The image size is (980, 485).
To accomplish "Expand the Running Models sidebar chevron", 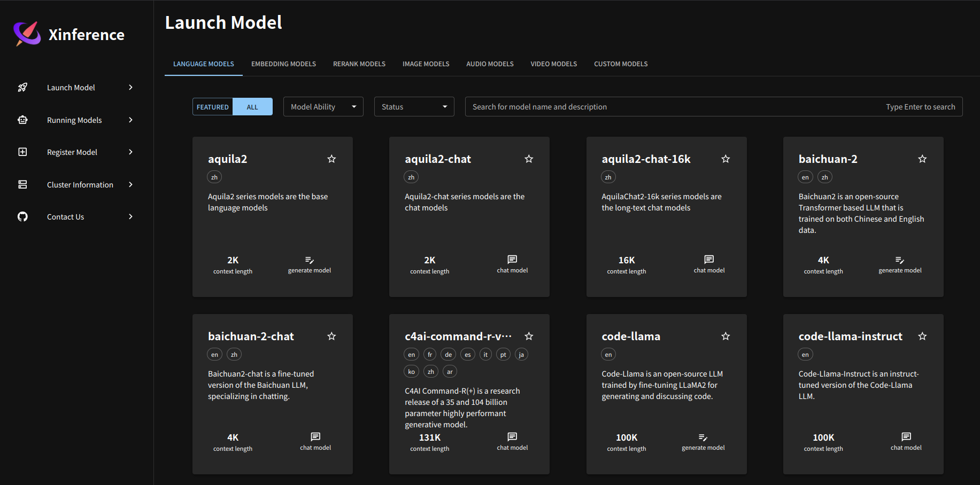I will [130, 120].
